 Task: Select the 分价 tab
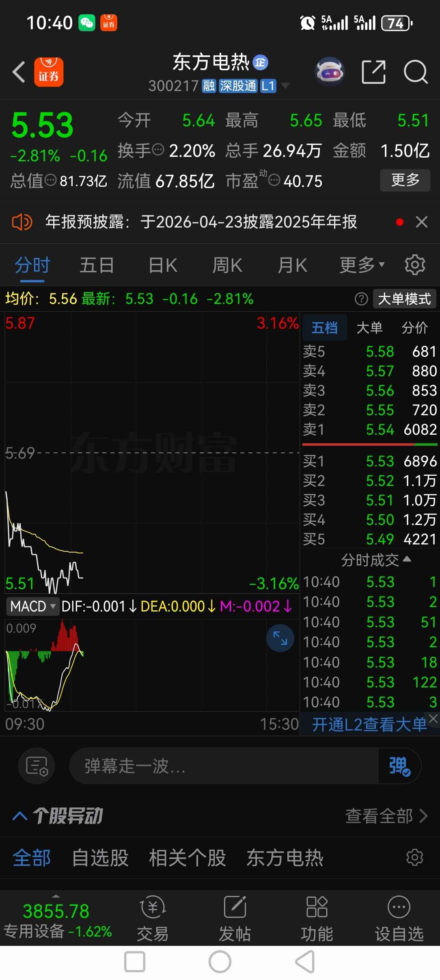pyautogui.click(x=415, y=327)
